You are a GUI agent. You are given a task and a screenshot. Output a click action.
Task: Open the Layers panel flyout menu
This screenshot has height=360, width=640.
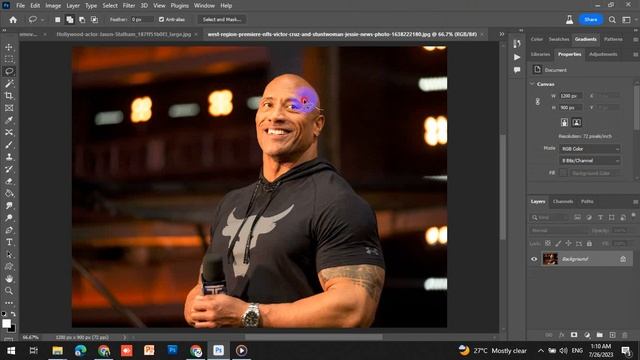(x=636, y=202)
